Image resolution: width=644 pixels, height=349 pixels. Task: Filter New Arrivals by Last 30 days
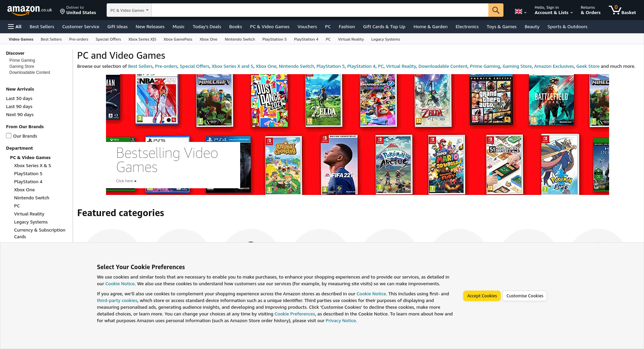click(x=19, y=98)
